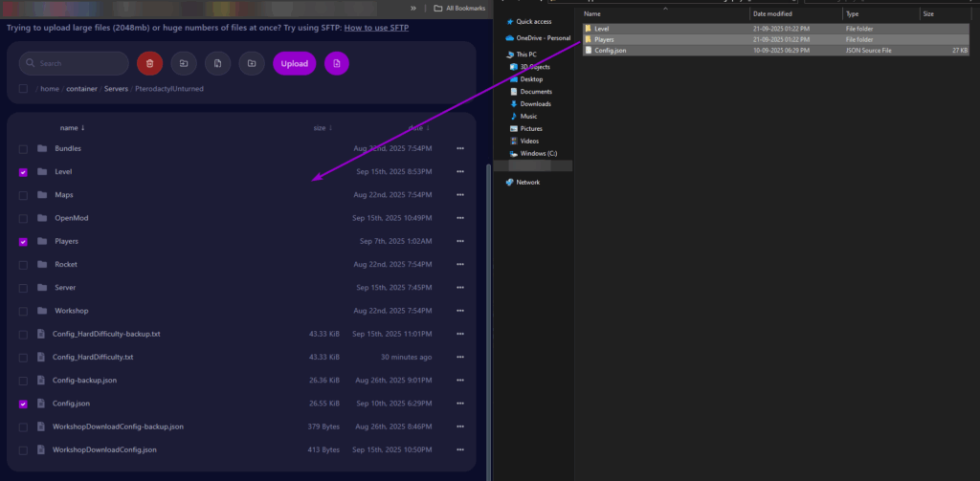Open the three-dot menu for Bundles
Viewport: 980px width, 481px height.
click(460, 148)
